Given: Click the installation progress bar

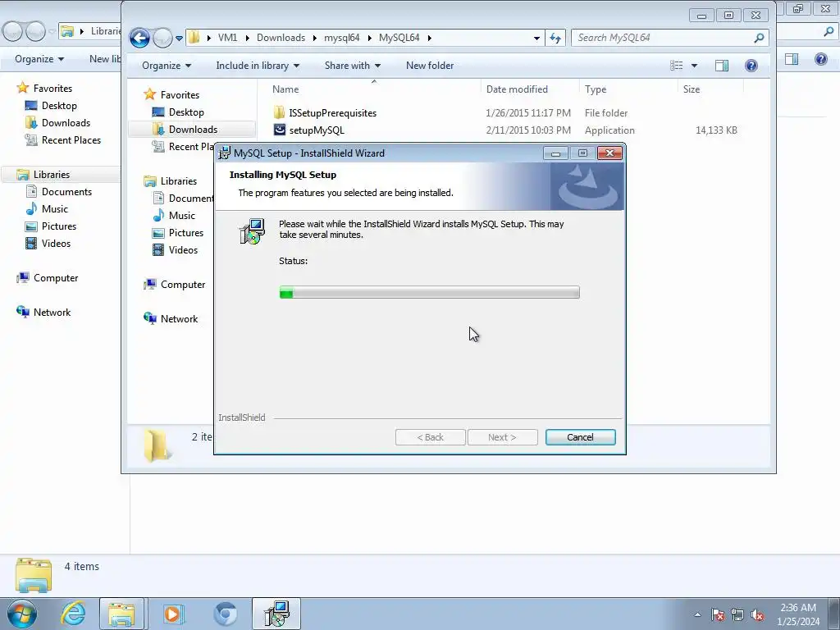Looking at the screenshot, I should coord(429,292).
